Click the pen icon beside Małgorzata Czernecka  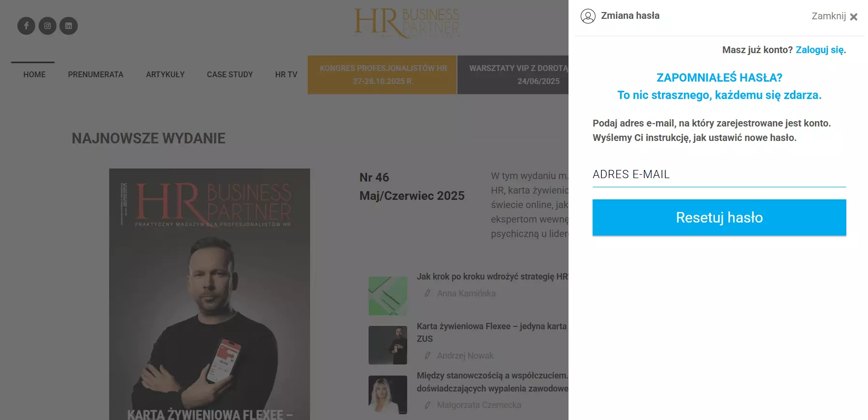(427, 405)
